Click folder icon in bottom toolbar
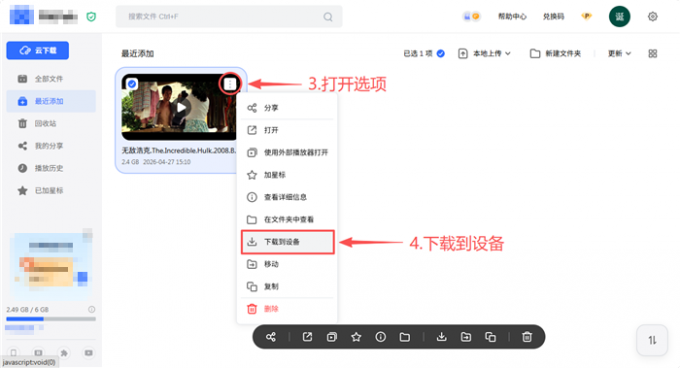680x368 pixels. tap(405, 337)
